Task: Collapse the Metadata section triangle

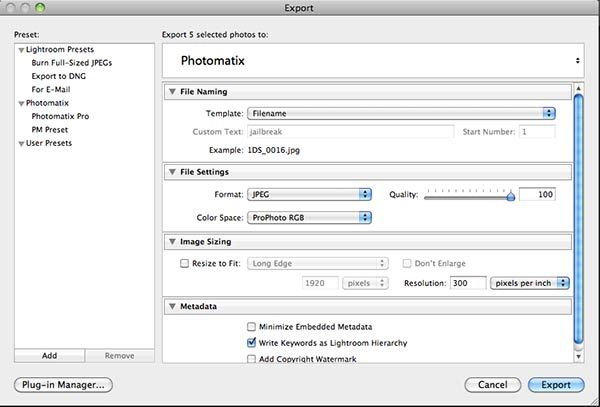Action: [173, 306]
